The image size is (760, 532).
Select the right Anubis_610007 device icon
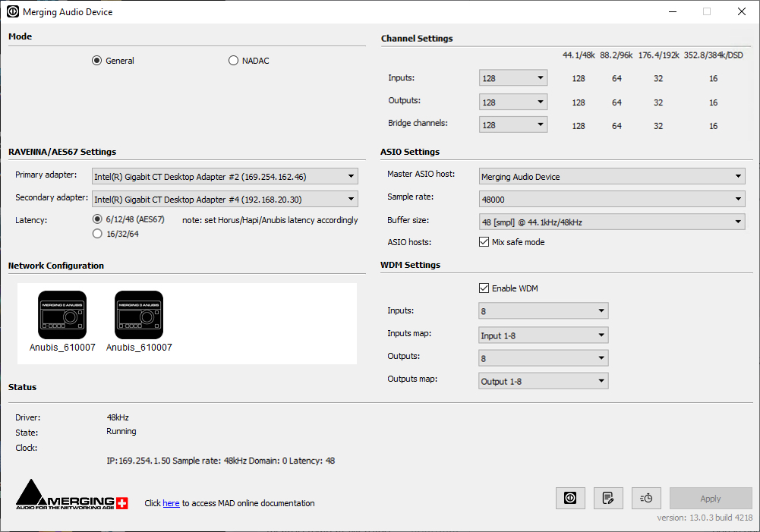(x=139, y=315)
